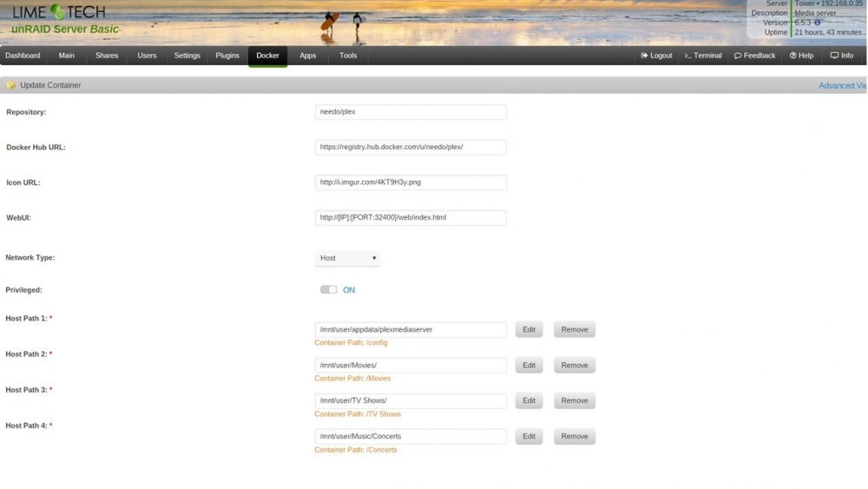The width and height of the screenshot is (868, 489).
Task: Go to the Main tab
Action: 67,56
